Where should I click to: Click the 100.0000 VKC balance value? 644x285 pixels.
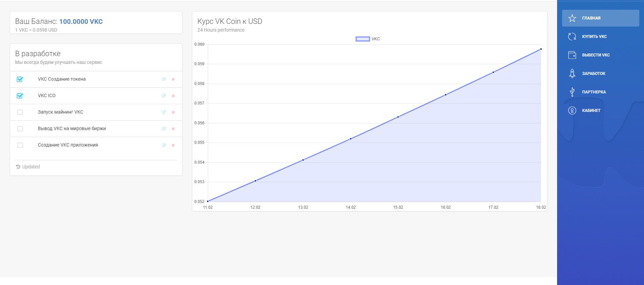click(81, 22)
